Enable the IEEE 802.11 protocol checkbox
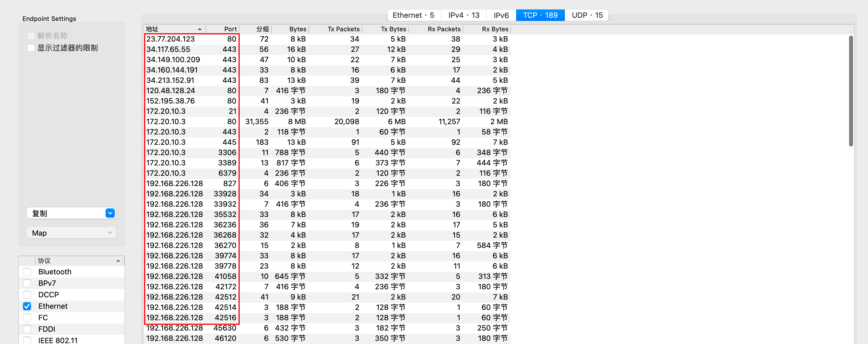 click(27, 340)
